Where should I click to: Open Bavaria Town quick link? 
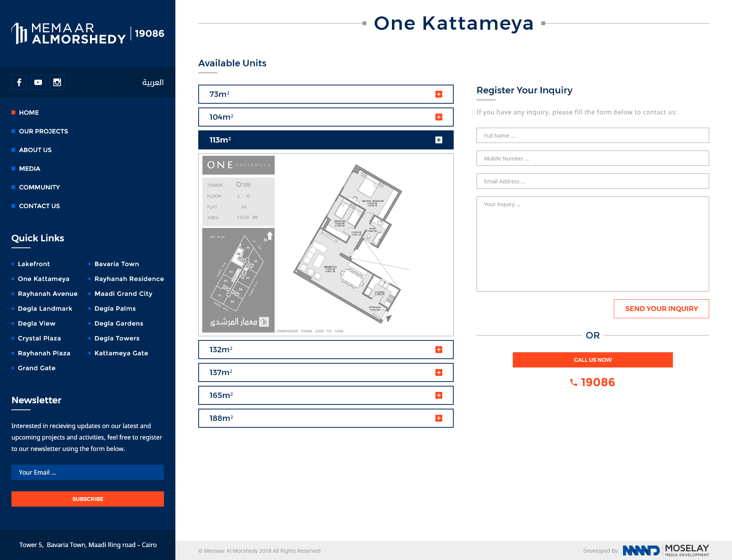[117, 264]
